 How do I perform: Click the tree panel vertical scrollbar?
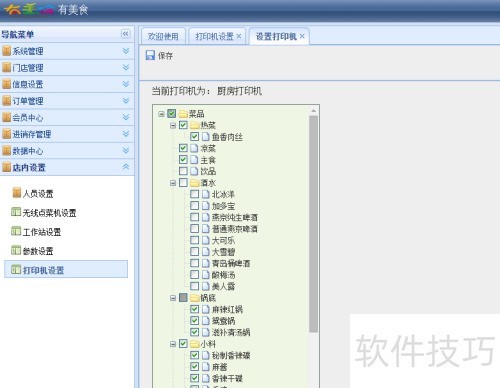[313, 223]
